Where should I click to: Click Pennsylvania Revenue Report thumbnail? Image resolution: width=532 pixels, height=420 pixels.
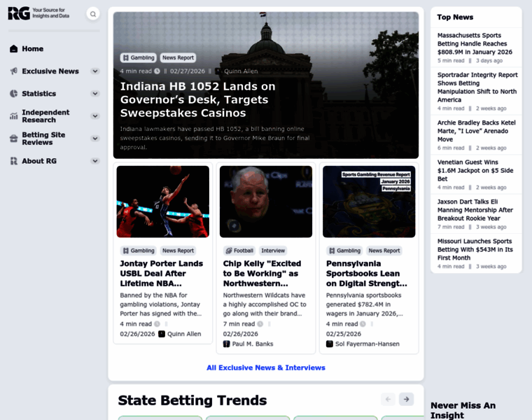[x=369, y=202]
